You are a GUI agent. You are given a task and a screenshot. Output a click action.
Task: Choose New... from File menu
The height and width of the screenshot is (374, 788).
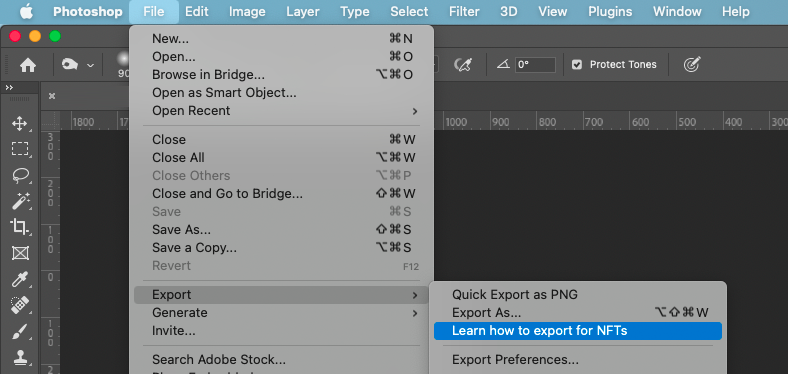(x=281, y=39)
